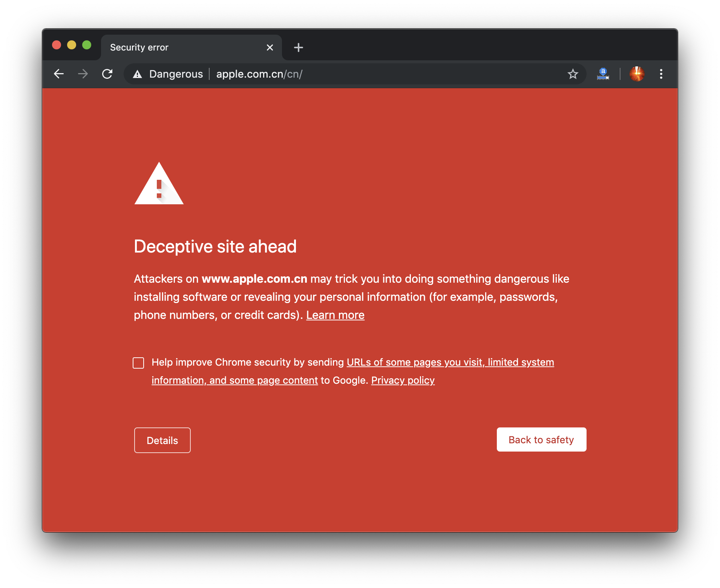
Task: Click the browser back arrow
Action: 59,74
